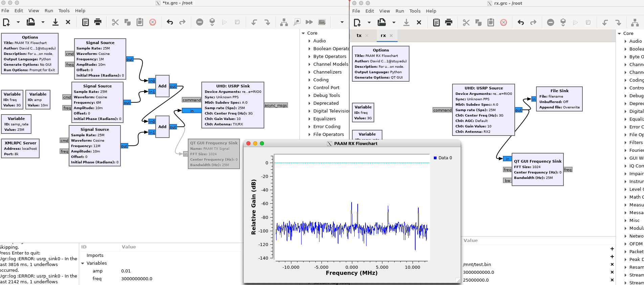This screenshot has height=285, width=644.
Task: Click the Cut scissors icon in tx toolbar
Action: 115,22
